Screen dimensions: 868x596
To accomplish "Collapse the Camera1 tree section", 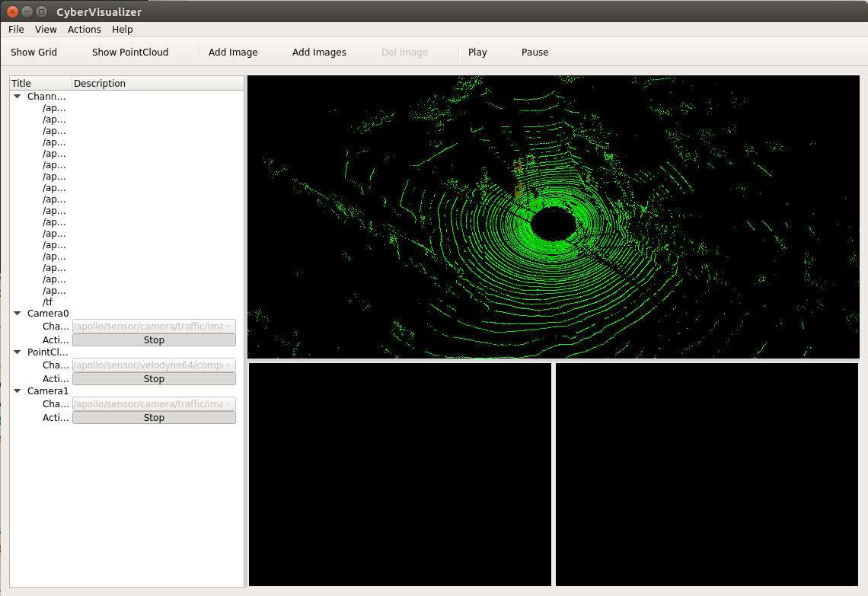I will point(17,390).
